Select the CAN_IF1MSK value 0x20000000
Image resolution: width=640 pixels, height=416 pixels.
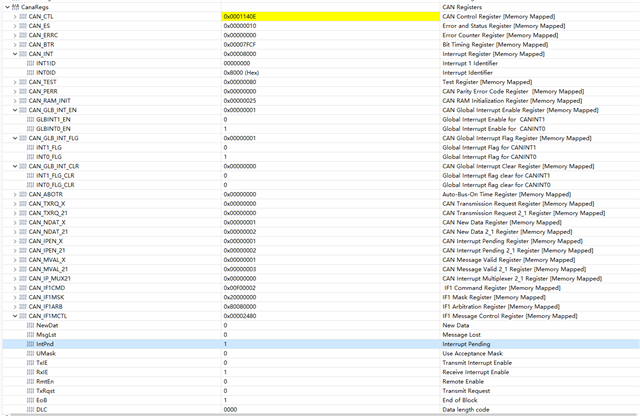click(x=240, y=297)
